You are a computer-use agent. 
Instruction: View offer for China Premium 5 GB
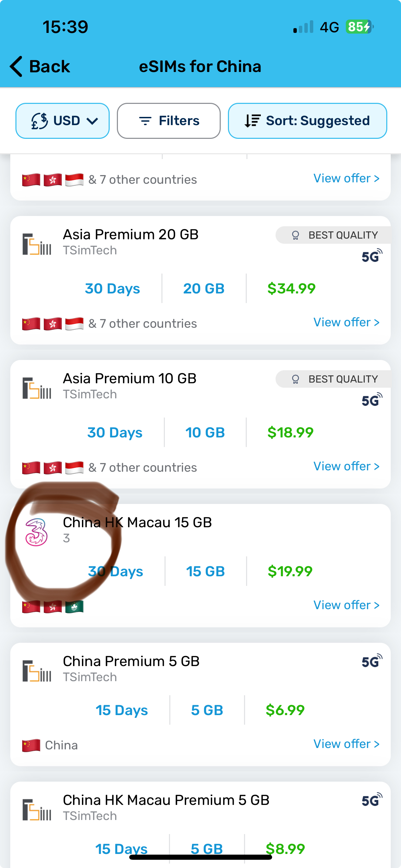(x=346, y=744)
